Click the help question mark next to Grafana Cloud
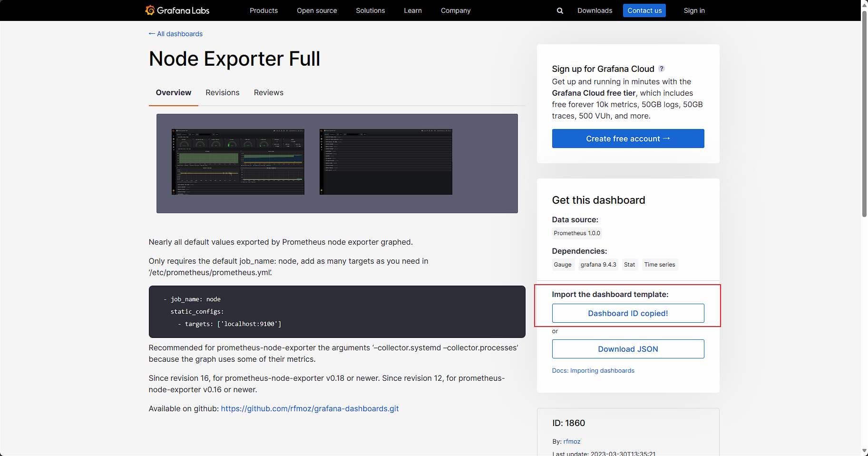 tap(662, 69)
